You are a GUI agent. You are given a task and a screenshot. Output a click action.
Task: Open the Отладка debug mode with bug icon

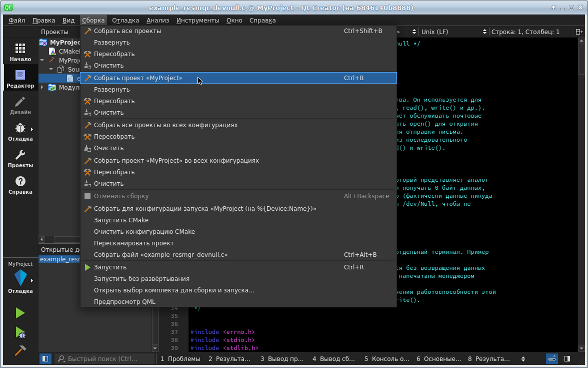[x=20, y=132]
